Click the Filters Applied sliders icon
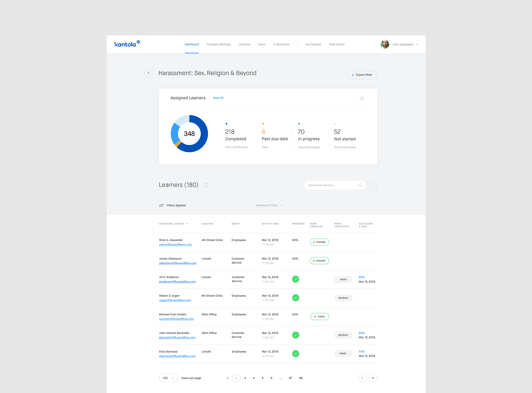 click(x=161, y=205)
